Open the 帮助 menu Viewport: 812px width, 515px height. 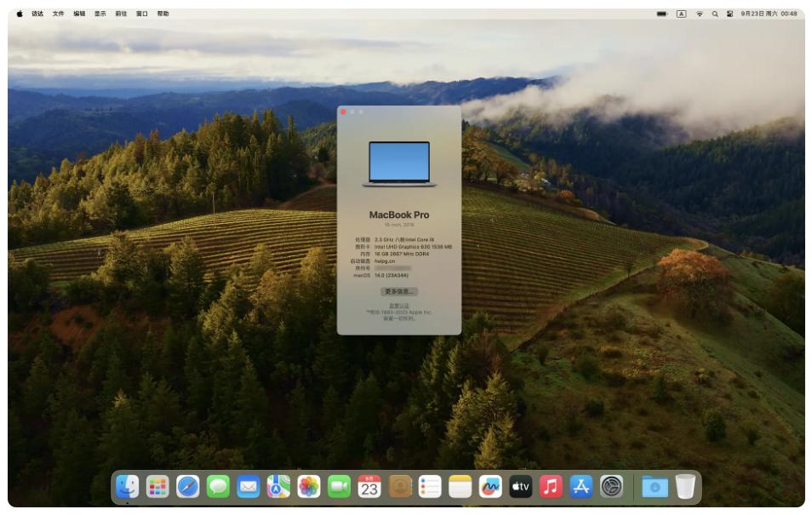[163, 14]
